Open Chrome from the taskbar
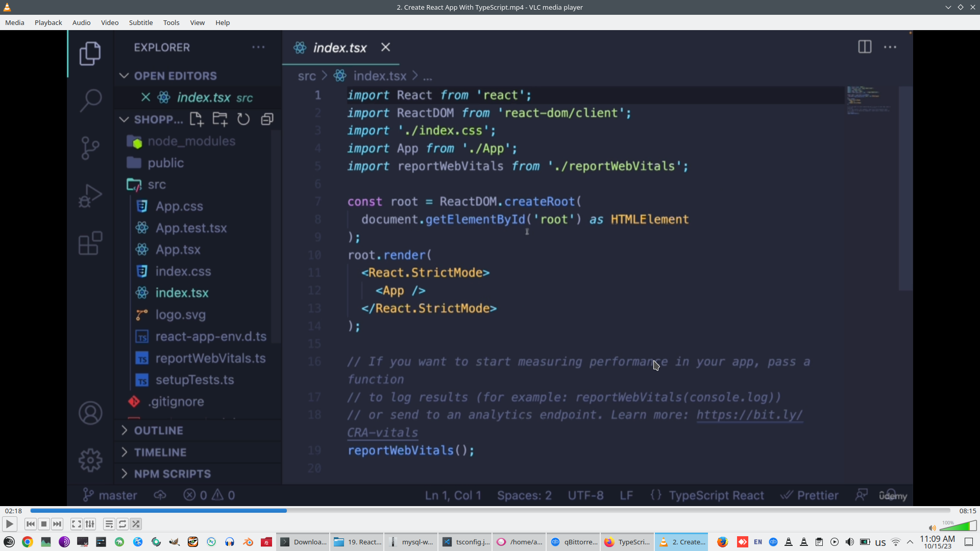 pyautogui.click(x=28, y=542)
